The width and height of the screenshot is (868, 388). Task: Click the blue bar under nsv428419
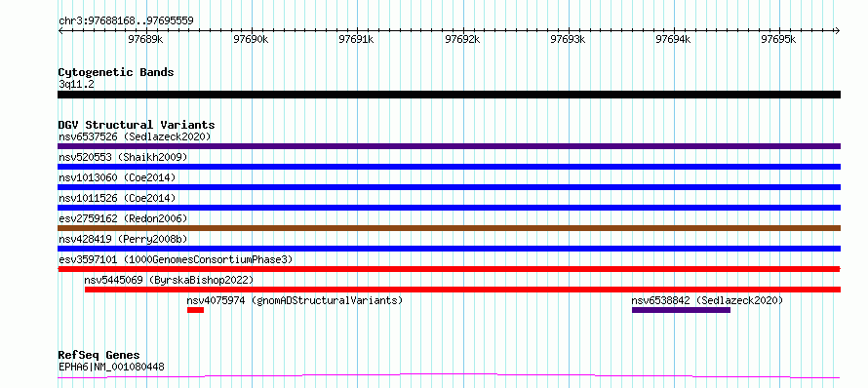pos(449,249)
